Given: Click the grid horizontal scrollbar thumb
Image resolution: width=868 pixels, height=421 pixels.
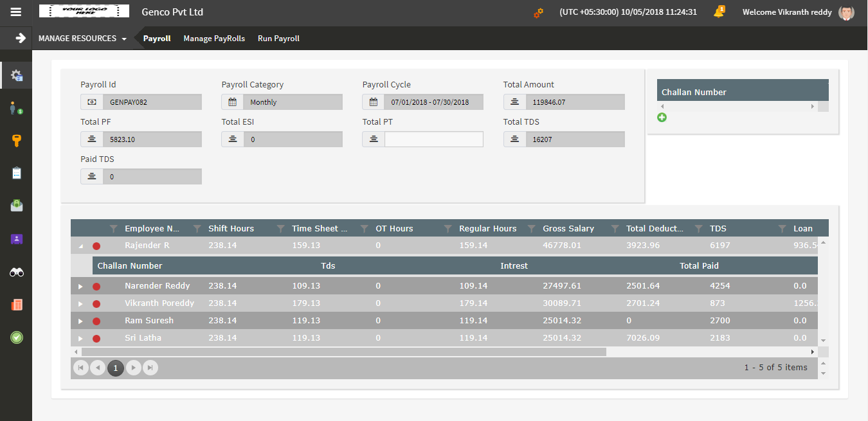Looking at the screenshot, I should 343,352.
